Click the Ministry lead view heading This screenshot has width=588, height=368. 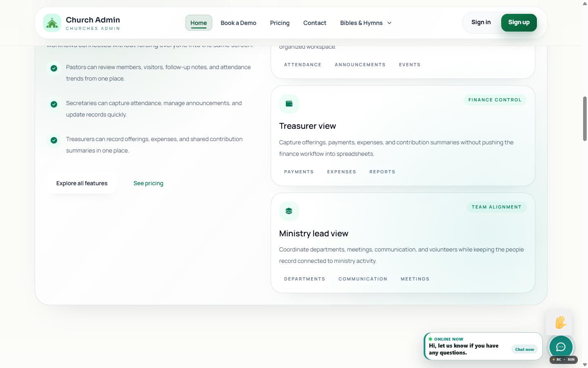pos(314,233)
